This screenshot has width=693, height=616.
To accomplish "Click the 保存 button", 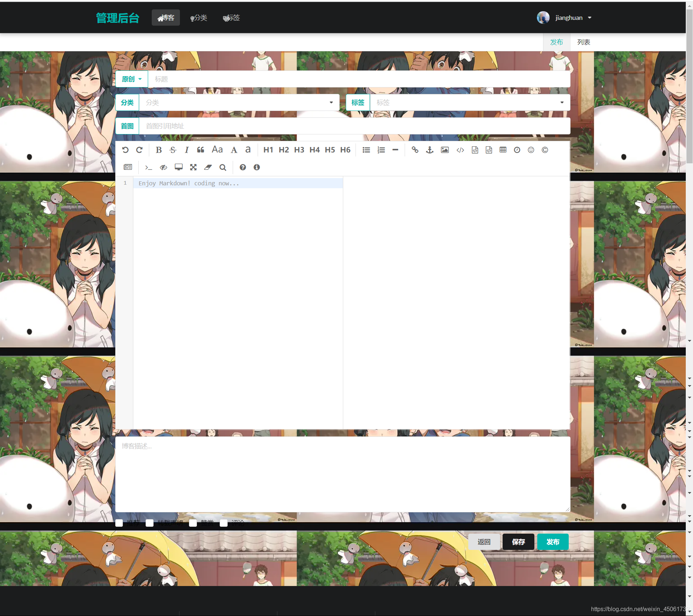I will (x=518, y=542).
